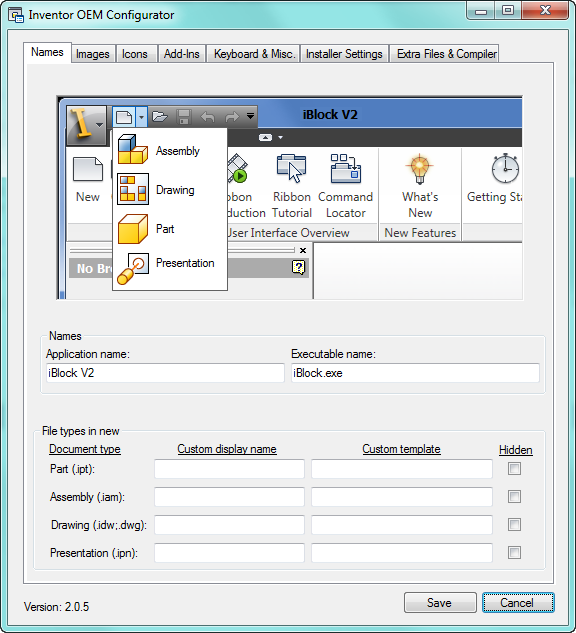Click the 'iBlock V2' preview title text
Viewport: 576px width, 633px height.
(x=330, y=115)
